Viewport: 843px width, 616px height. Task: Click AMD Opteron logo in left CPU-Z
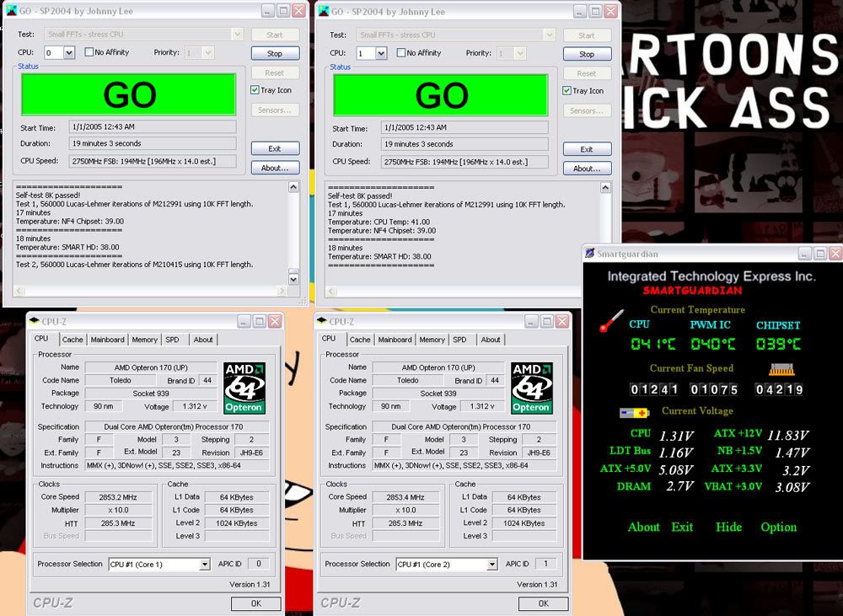244,388
